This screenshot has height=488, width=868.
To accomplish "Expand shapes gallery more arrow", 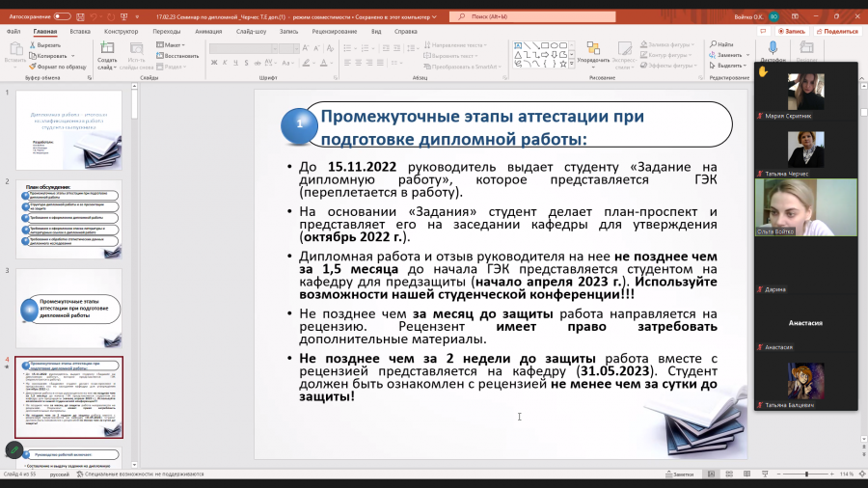I will click(572, 65).
